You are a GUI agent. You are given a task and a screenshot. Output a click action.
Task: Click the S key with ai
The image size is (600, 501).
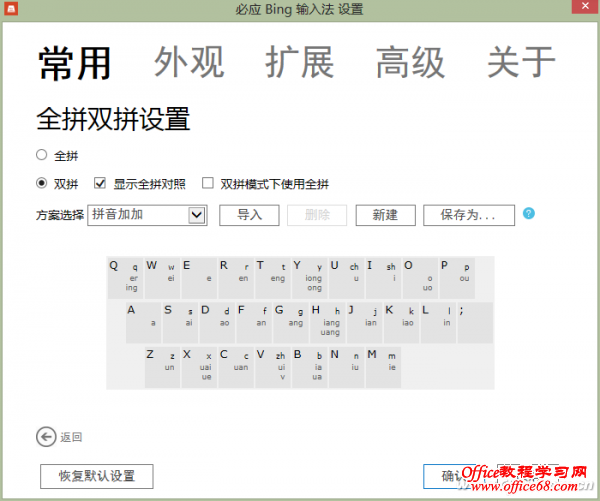180,323
